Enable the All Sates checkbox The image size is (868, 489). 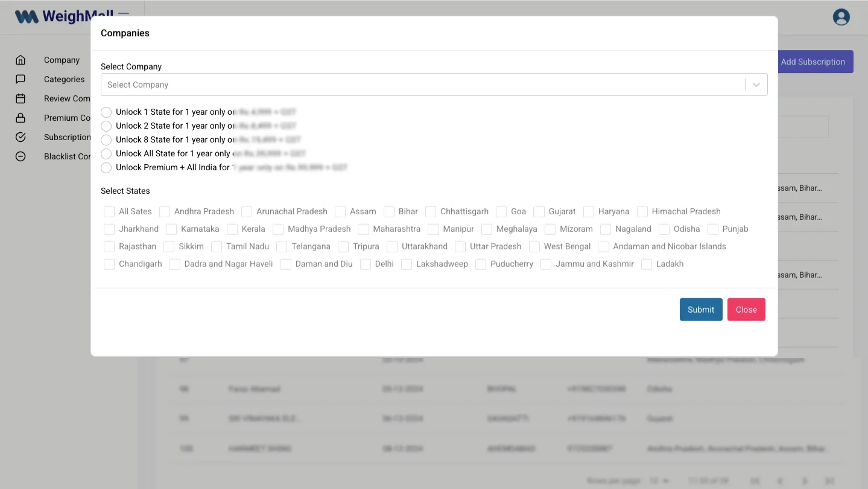109,212
